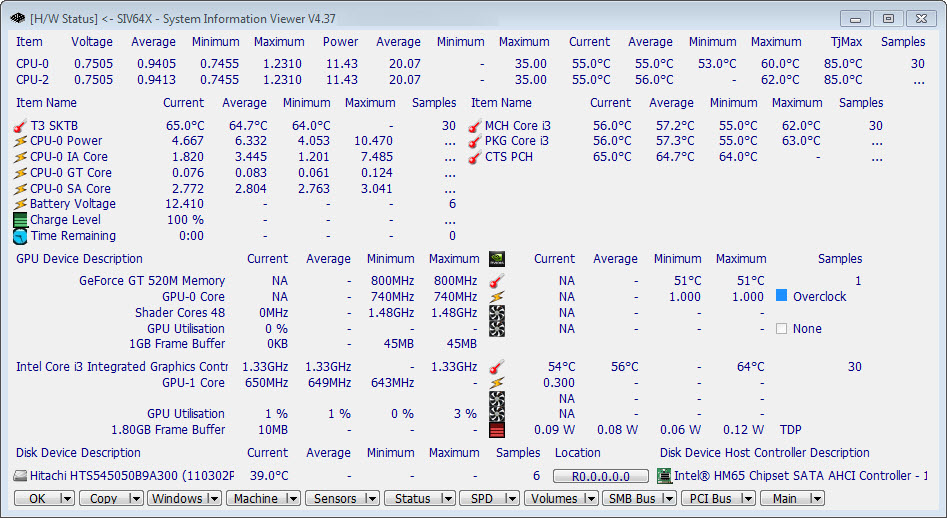Open the Copy button dropdown arrow
This screenshot has width=947, height=518.
click(136, 499)
